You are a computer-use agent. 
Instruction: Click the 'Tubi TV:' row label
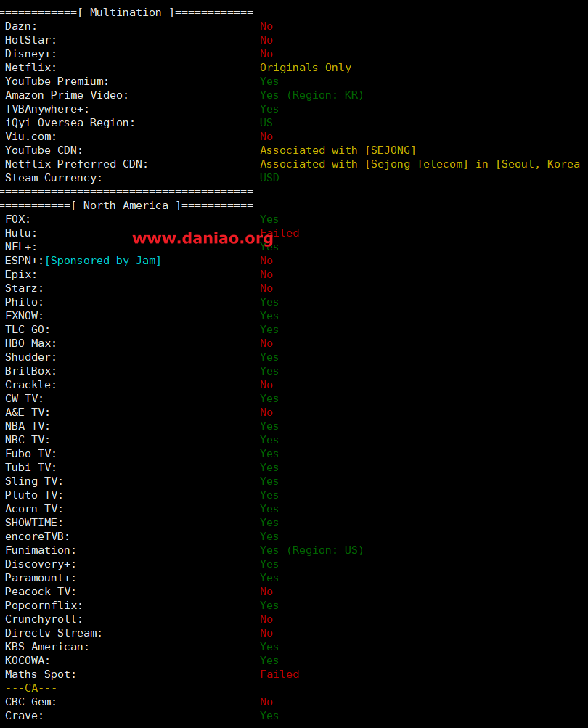30,468
